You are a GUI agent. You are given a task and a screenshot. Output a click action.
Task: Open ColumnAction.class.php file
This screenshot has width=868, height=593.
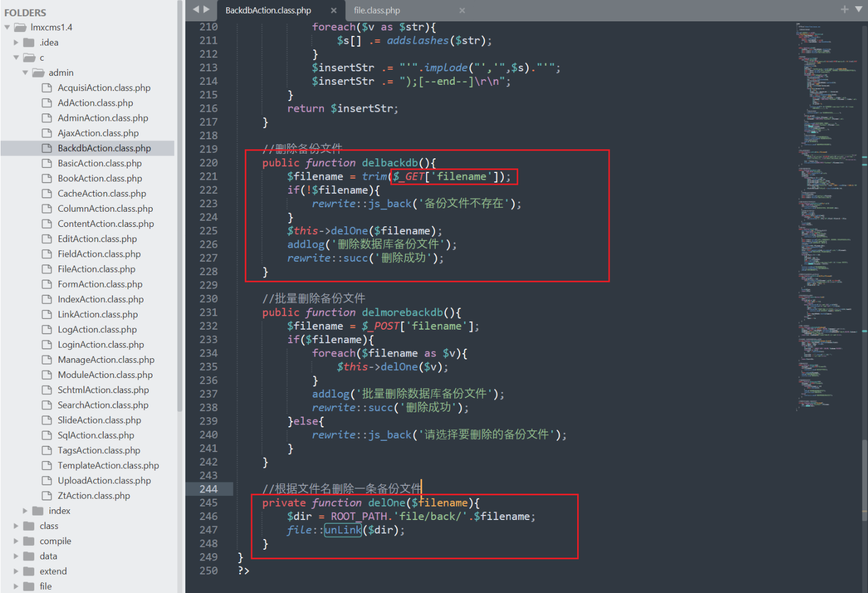(x=105, y=209)
